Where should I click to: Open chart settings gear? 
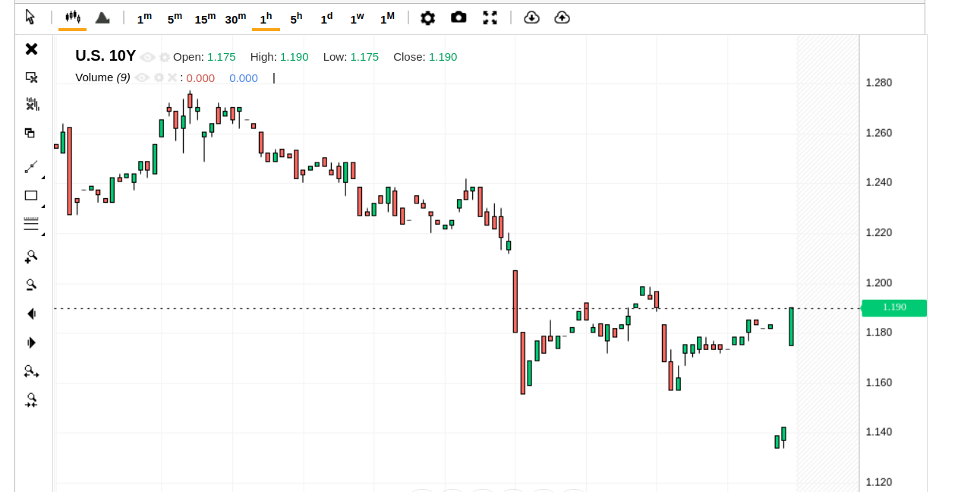pos(428,17)
